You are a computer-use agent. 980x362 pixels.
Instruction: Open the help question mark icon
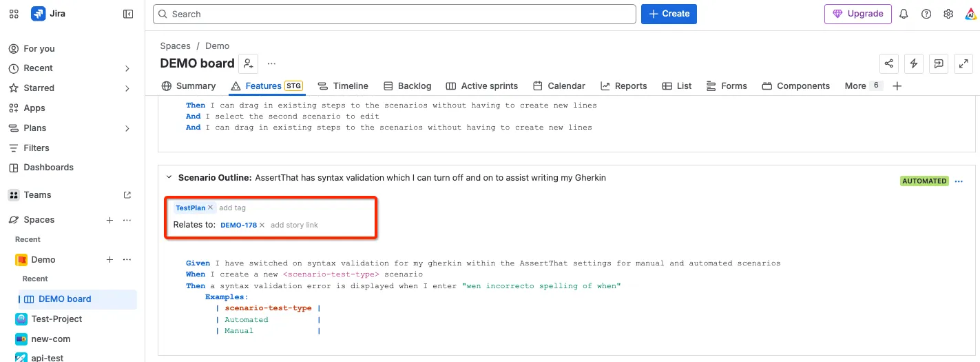coord(926,14)
